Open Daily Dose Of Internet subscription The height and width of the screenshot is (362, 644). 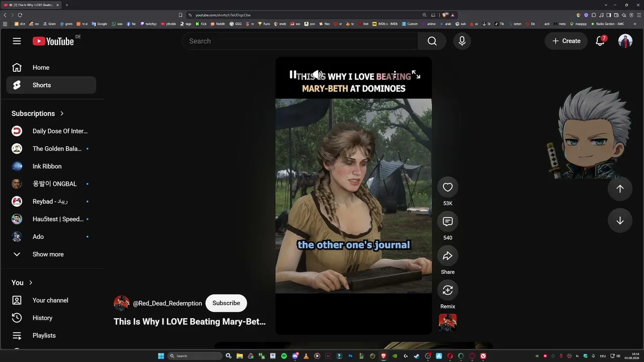pyautogui.click(x=51, y=131)
